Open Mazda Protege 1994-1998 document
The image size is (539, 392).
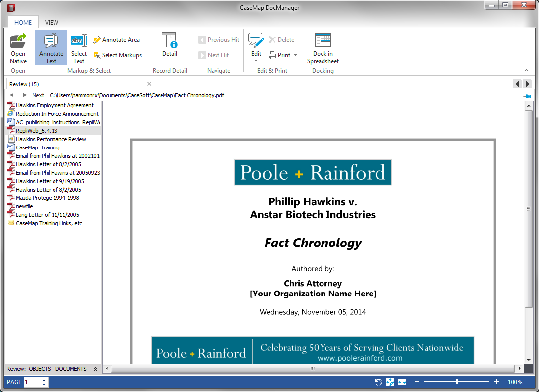(x=48, y=198)
